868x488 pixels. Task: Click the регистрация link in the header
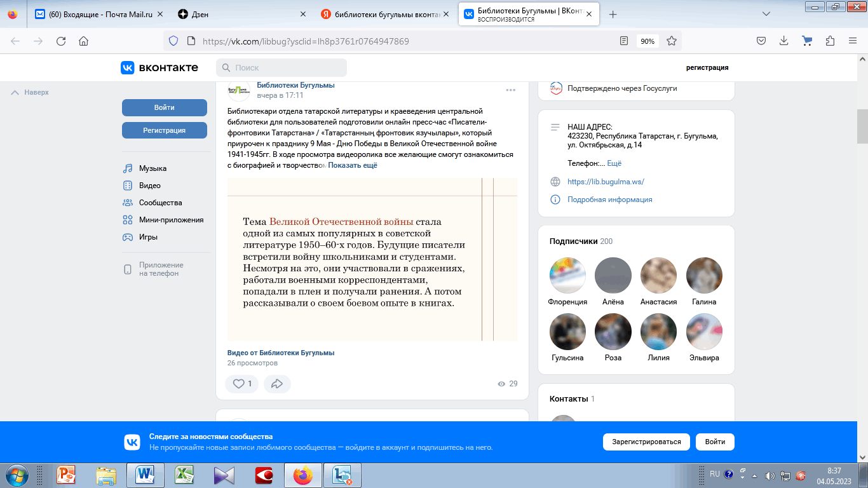[x=707, y=67]
